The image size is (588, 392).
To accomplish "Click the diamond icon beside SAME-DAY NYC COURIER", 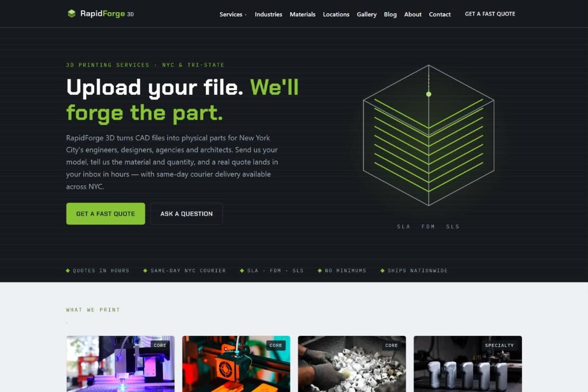I will tap(145, 270).
